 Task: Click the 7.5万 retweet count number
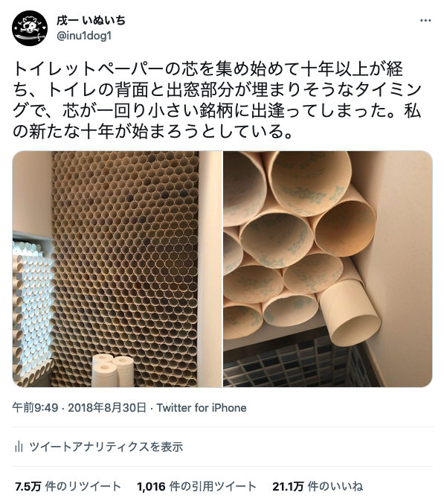pyautogui.click(x=28, y=486)
